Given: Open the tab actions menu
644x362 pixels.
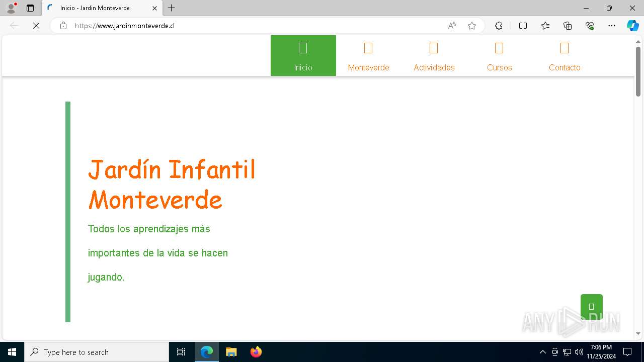Looking at the screenshot, I should pyautogui.click(x=30, y=8).
